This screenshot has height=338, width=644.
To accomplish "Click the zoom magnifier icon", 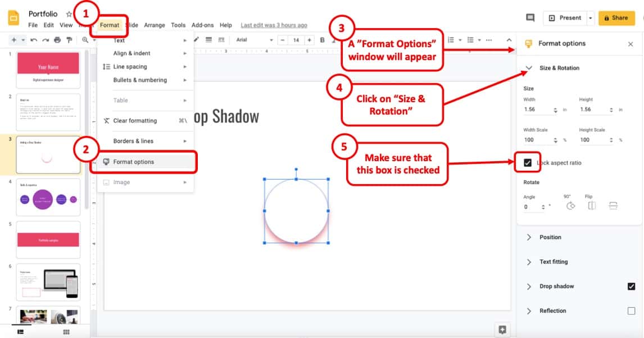I will tap(85, 40).
